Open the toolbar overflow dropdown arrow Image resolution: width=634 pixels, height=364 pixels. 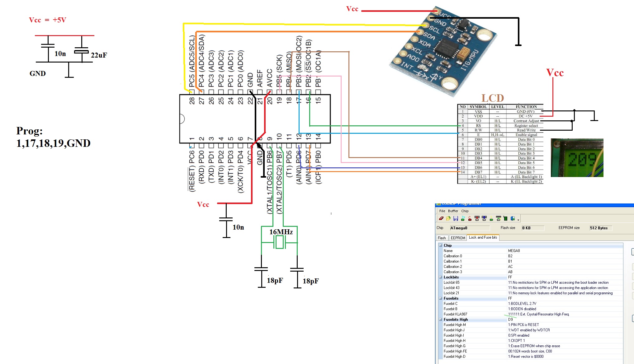point(518,220)
